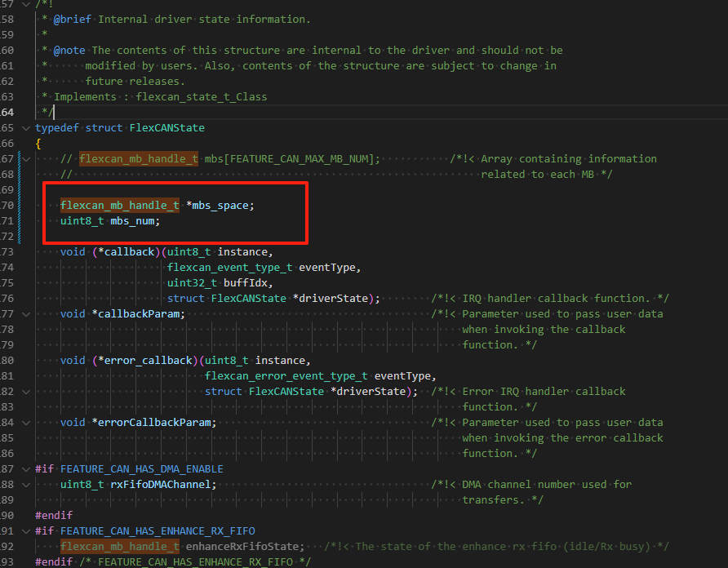Click flexcan_mb_handle_t before *mbs_space

(120, 206)
